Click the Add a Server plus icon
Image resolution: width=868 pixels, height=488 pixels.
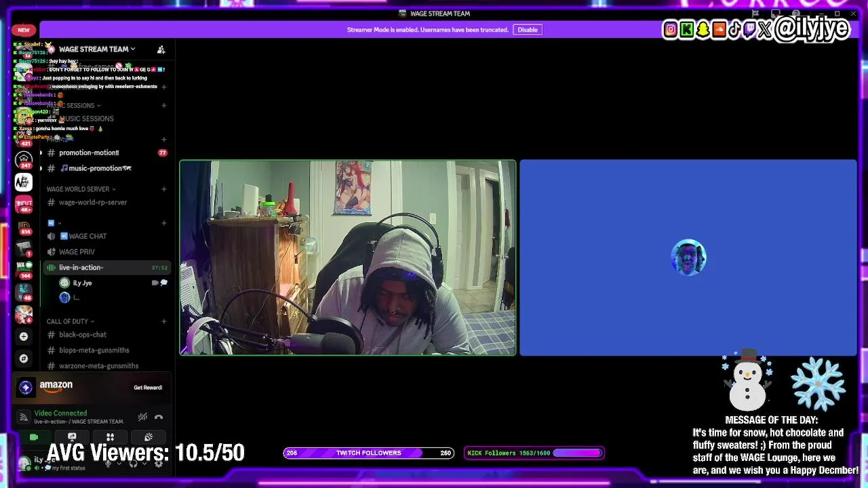click(24, 336)
